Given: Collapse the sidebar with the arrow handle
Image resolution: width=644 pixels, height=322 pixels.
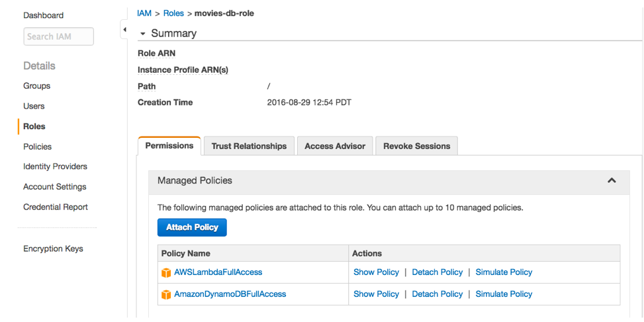Looking at the screenshot, I should pos(124,30).
